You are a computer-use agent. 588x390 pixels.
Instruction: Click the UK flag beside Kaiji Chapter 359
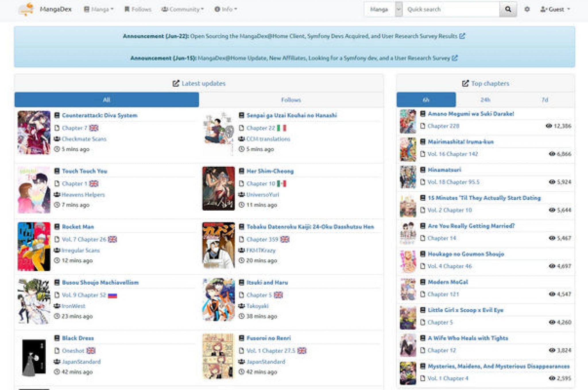[x=285, y=239]
